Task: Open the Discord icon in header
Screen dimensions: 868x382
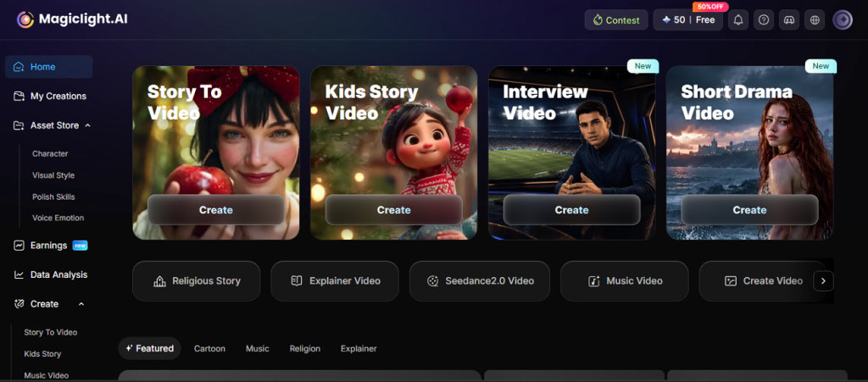Action: coord(789,19)
